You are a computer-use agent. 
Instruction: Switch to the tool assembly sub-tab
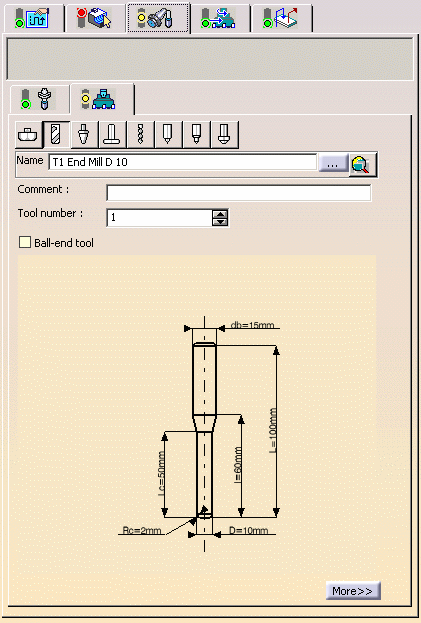click(x=38, y=99)
